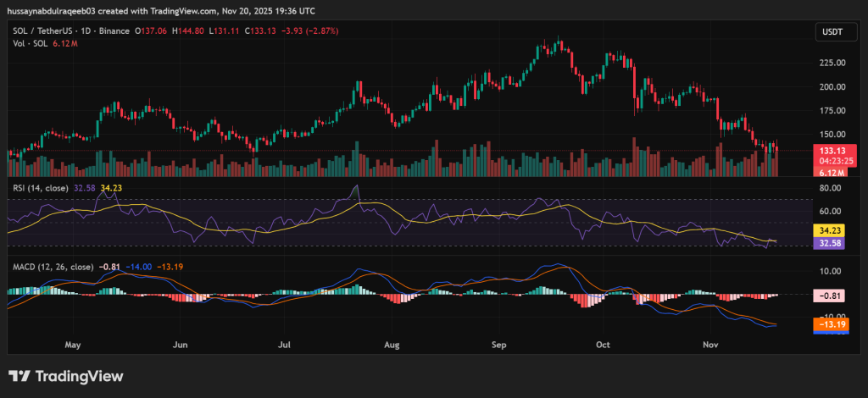Select the Vol · SOL indicator legend

pos(27,43)
